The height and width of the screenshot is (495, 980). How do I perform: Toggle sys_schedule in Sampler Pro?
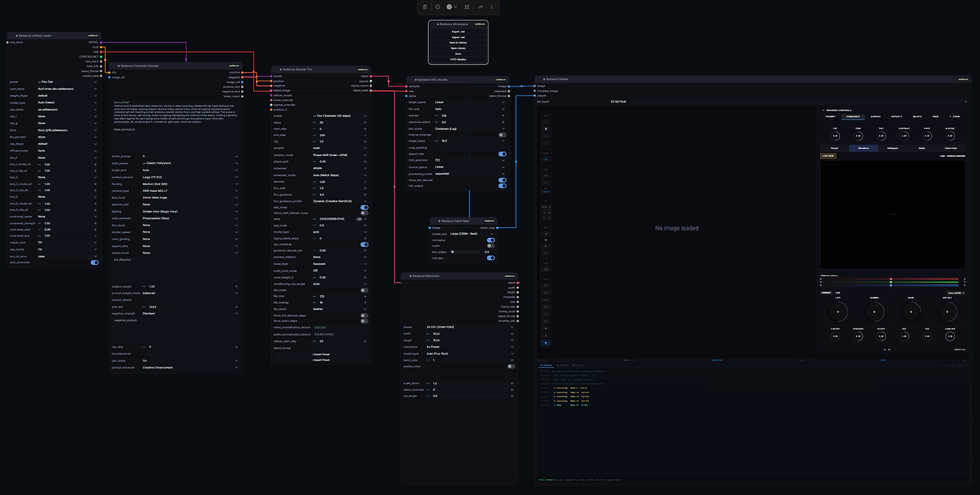(364, 244)
